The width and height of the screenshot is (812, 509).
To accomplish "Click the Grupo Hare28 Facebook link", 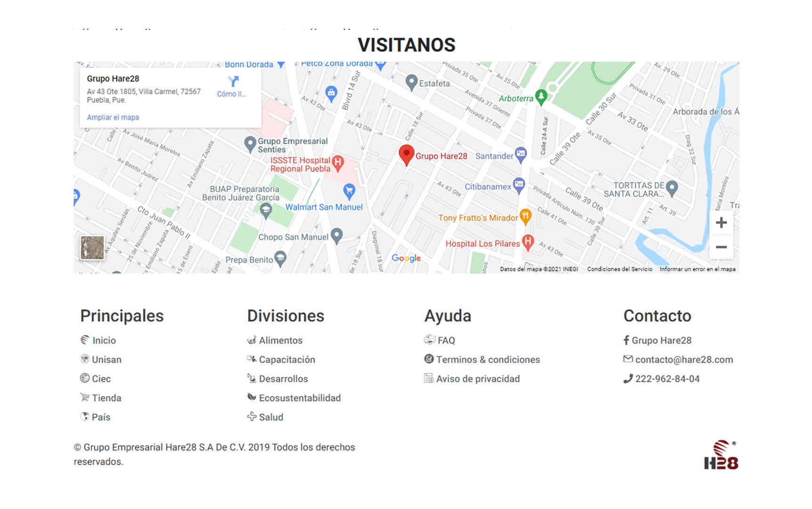I will (x=661, y=340).
